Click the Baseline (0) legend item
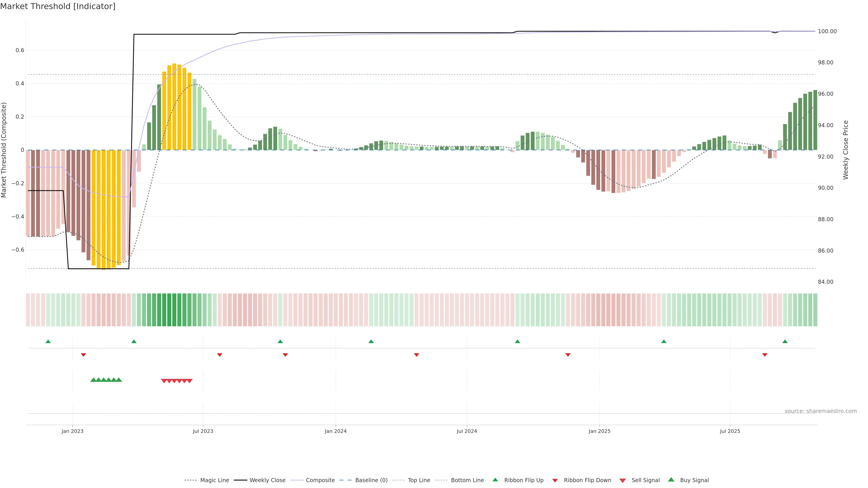Viewport: 868px width, 488px height. pyautogui.click(x=371, y=480)
